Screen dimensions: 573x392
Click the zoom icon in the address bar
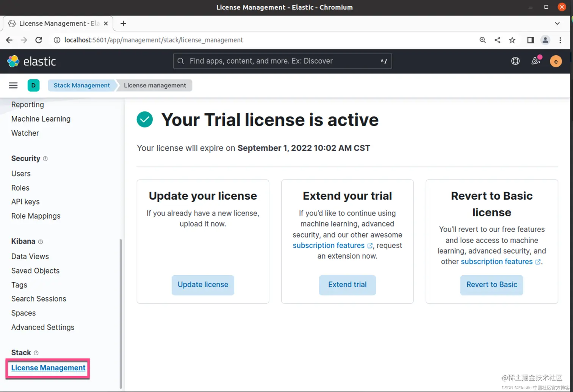pos(482,40)
